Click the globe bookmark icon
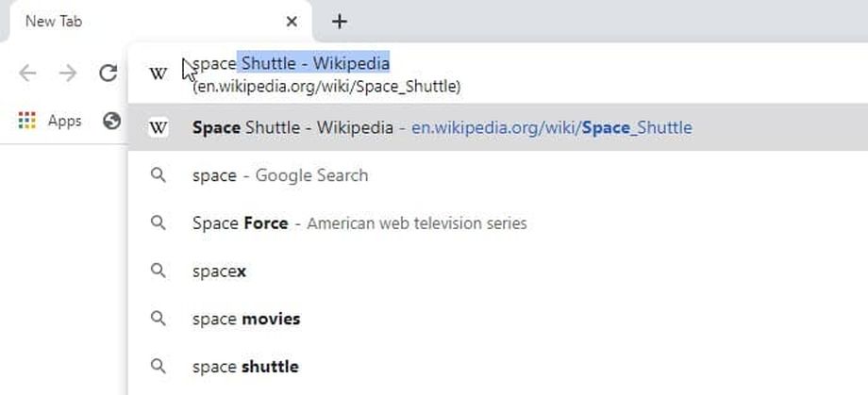This screenshot has width=868, height=395. click(113, 121)
